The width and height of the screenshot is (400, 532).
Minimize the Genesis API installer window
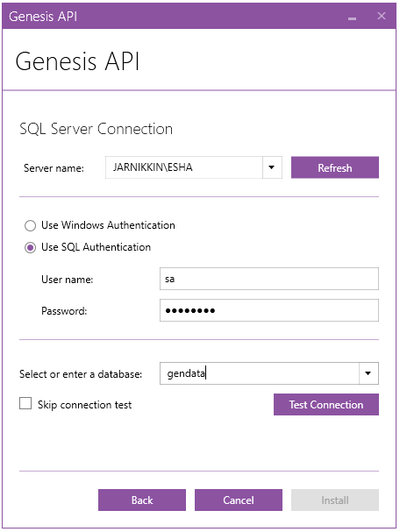point(352,17)
